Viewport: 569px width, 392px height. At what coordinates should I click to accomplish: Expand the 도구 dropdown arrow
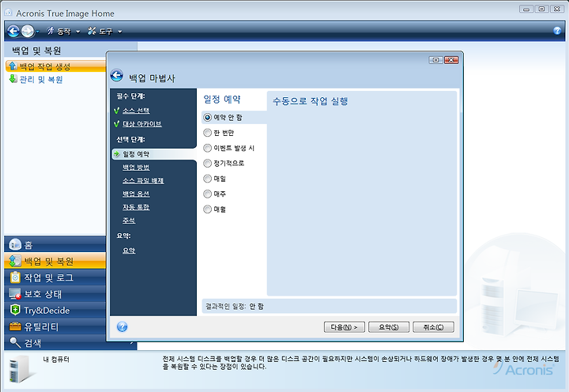pos(120,32)
